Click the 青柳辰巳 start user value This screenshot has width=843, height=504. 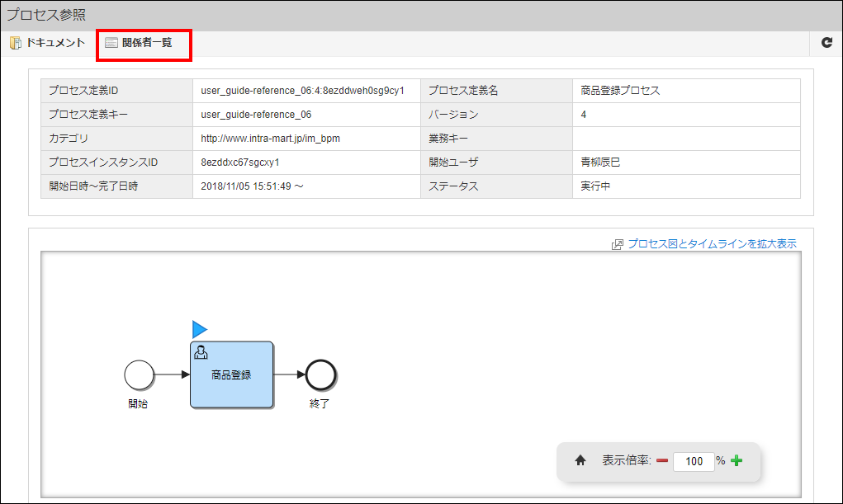click(x=600, y=163)
